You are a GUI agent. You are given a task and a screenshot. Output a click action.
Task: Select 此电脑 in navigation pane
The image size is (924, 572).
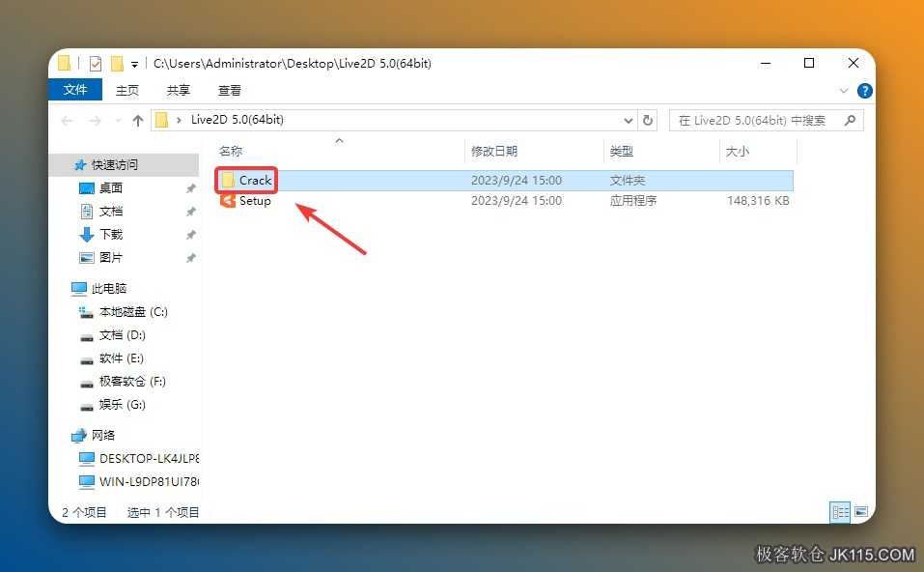click(x=108, y=288)
